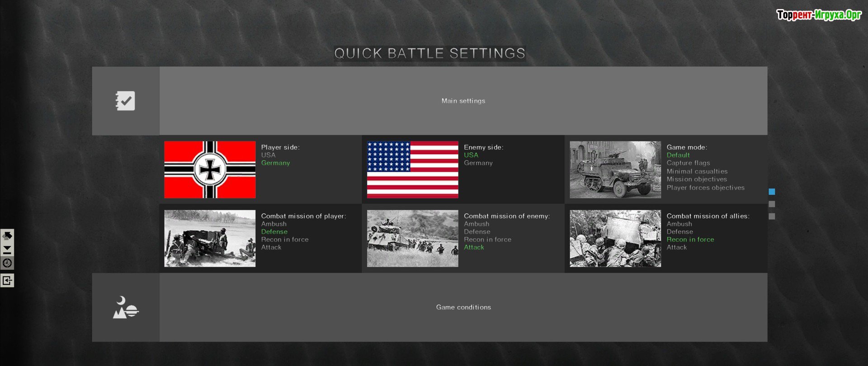Set allies combat mission to Attack
Viewport: 868px width, 366px height.
676,248
